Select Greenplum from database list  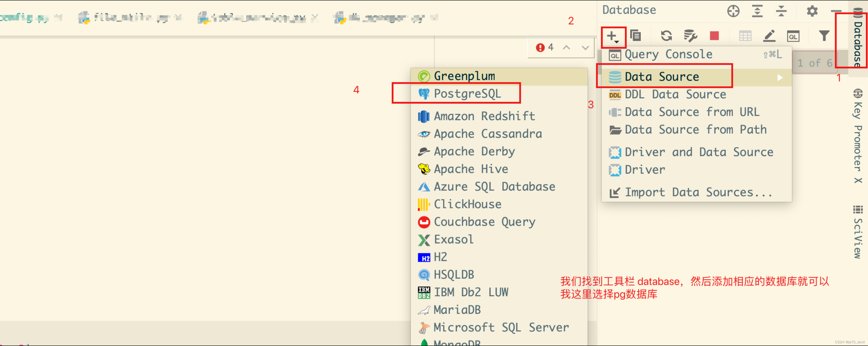499,76
